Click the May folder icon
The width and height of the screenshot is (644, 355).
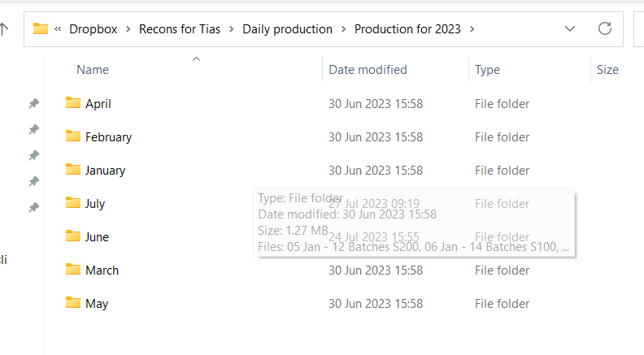(73, 303)
